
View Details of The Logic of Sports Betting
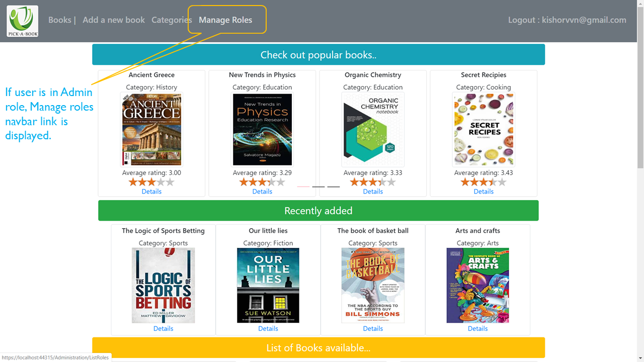pos(163,329)
